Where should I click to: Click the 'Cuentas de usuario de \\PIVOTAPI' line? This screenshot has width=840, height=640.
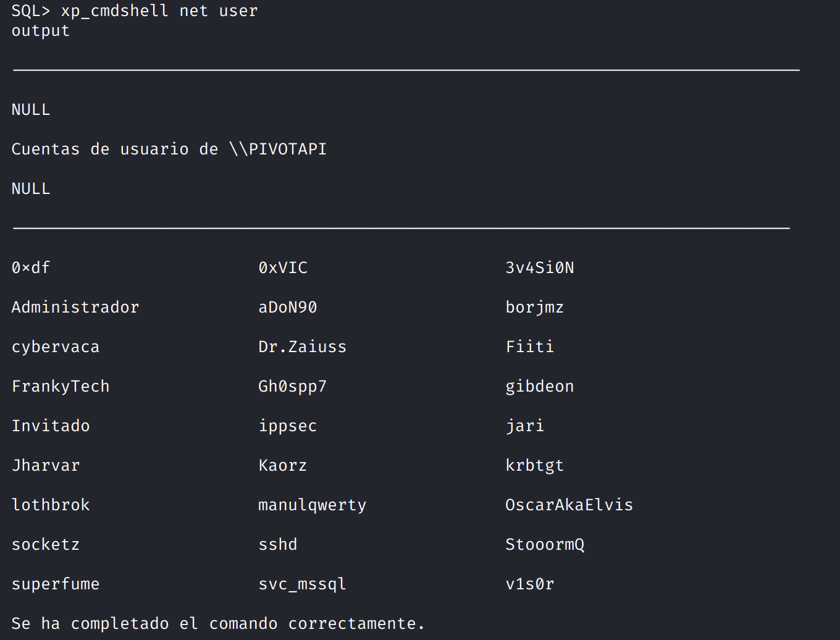169,149
